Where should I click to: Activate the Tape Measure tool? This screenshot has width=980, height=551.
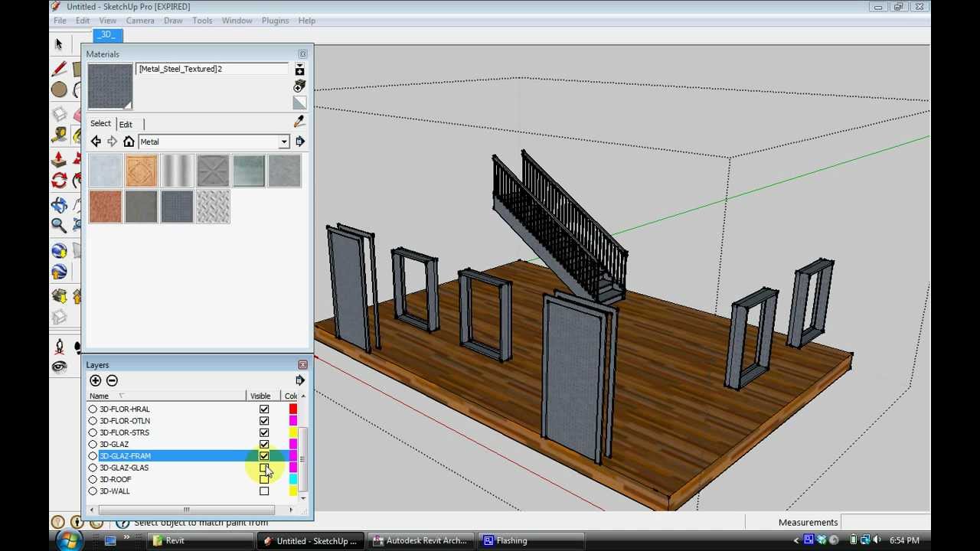point(59,135)
